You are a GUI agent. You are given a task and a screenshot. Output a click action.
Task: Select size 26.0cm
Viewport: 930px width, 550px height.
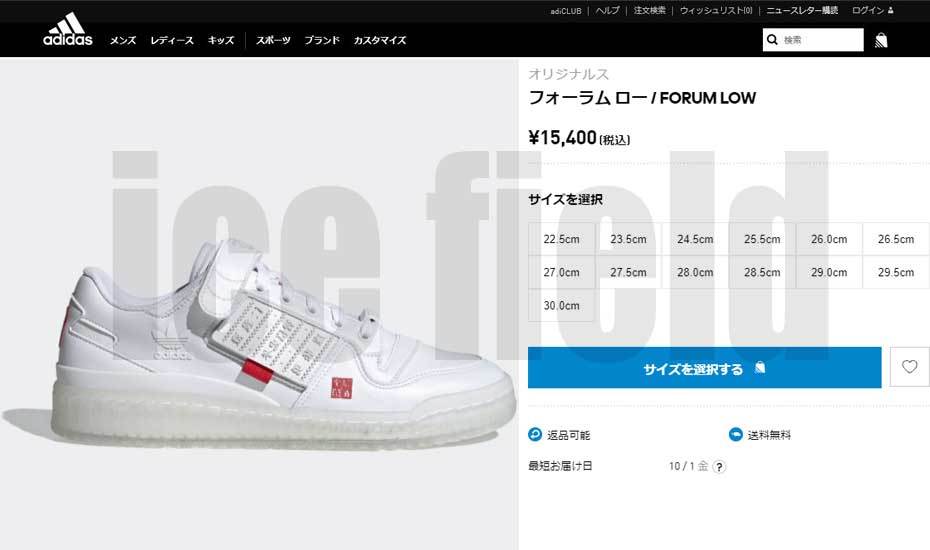829,239
